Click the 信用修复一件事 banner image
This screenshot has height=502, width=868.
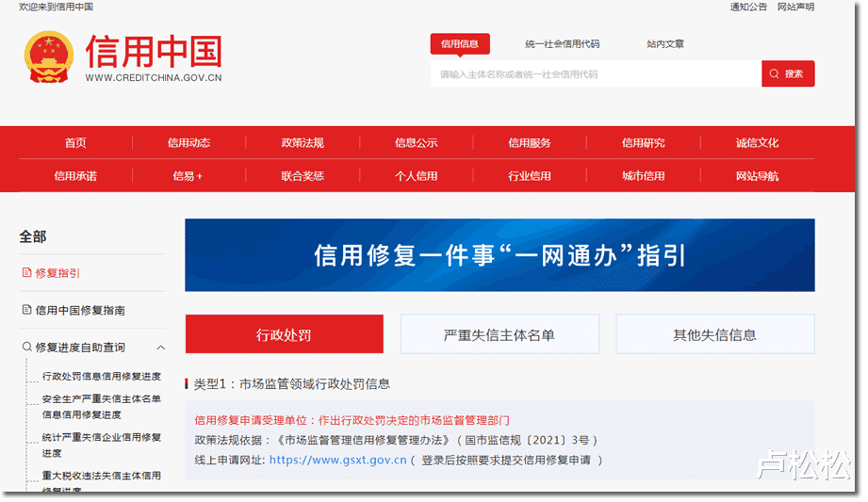tap(500, 255)
